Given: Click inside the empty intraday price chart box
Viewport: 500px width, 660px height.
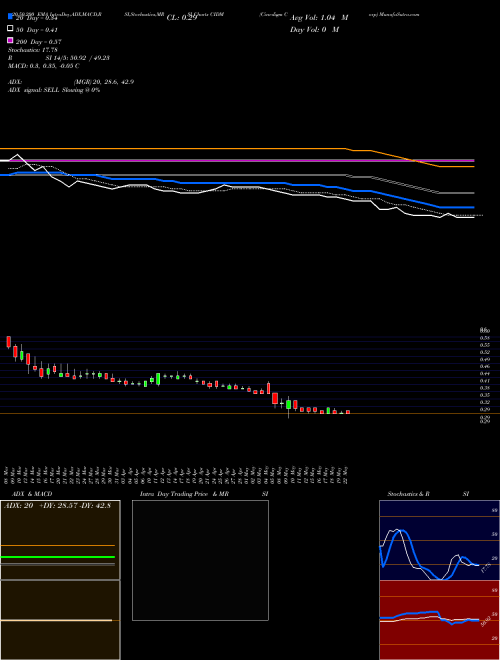Looking at the screenshot, I should 200,560.
